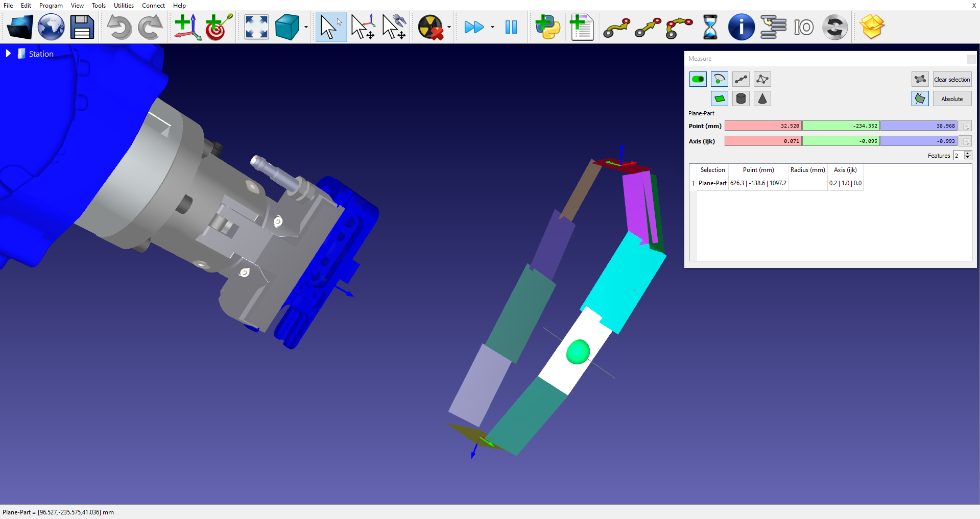Open the Connect menu
This screenshot has height=519, width=980.
[x=153, y=6]
